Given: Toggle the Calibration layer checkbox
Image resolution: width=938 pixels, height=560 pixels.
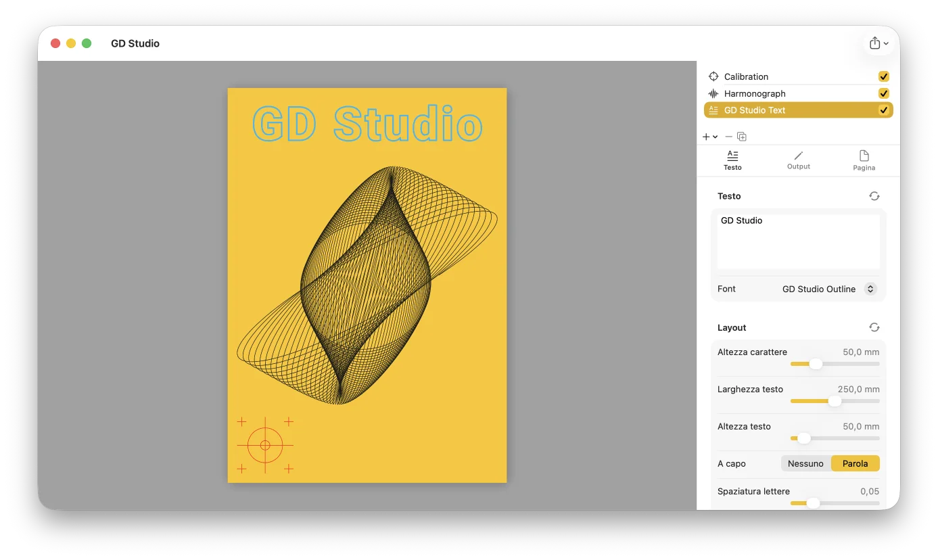Looking at the screenshot, I should coord(884,76).
